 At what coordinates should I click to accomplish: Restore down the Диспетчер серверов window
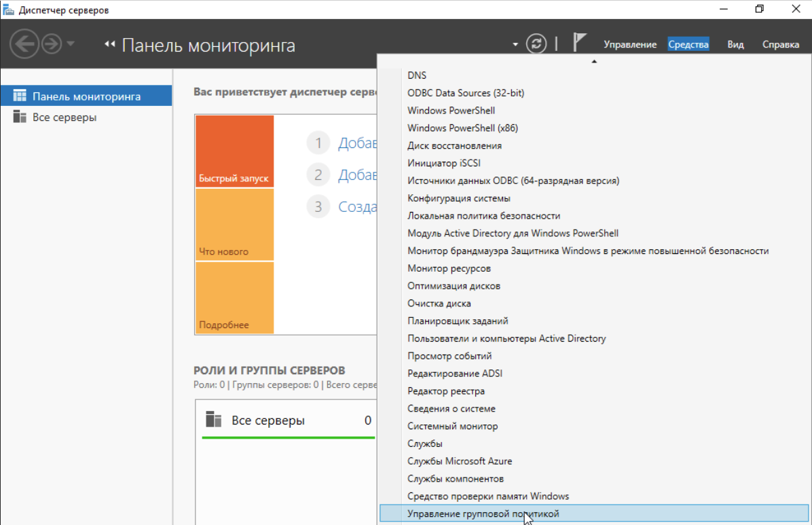click(x=759, y=10)
